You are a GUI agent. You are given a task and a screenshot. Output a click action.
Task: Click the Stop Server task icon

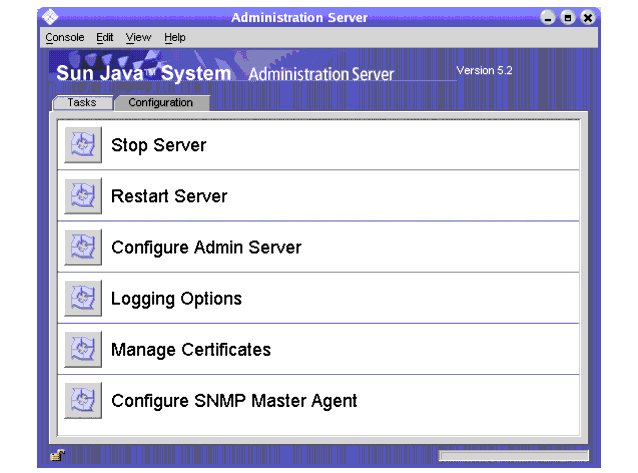click(x=83, y=145)
